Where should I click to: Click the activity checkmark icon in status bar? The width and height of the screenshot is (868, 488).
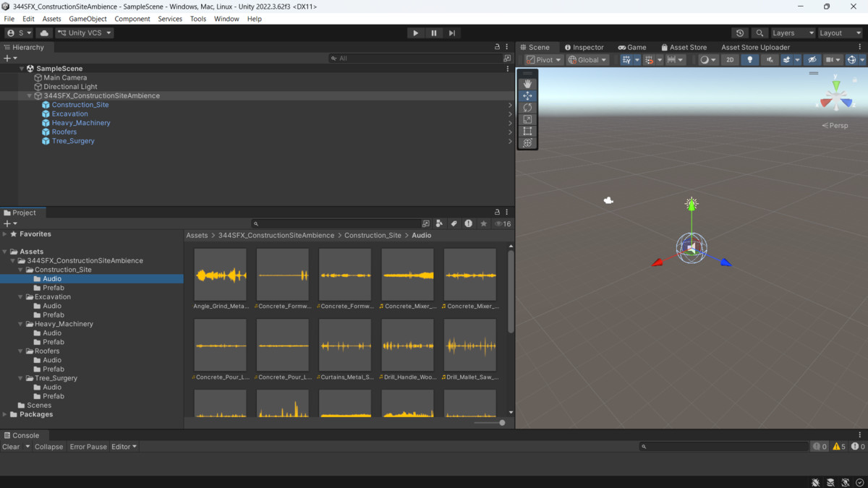[x=859, y=482]
